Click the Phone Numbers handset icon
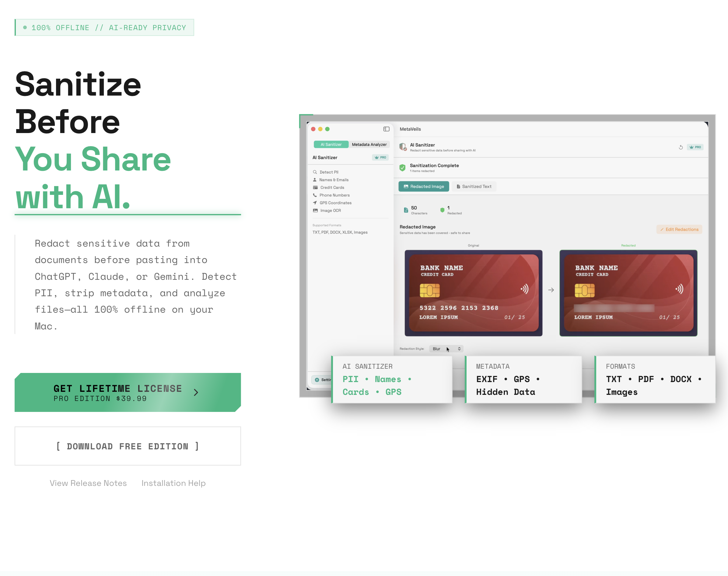Viewport: 728px width, 576px height. (x=315, y=195)
